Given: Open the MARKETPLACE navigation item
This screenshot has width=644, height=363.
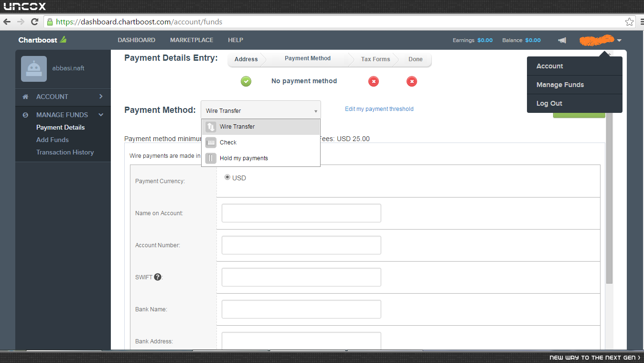Looking at the screenshot, I should click(192, 40).
